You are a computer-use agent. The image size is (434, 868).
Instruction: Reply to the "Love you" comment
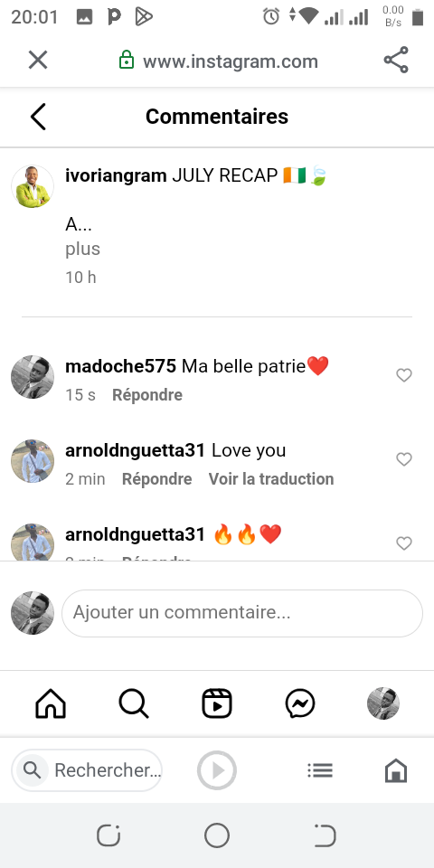click(156, 479)
